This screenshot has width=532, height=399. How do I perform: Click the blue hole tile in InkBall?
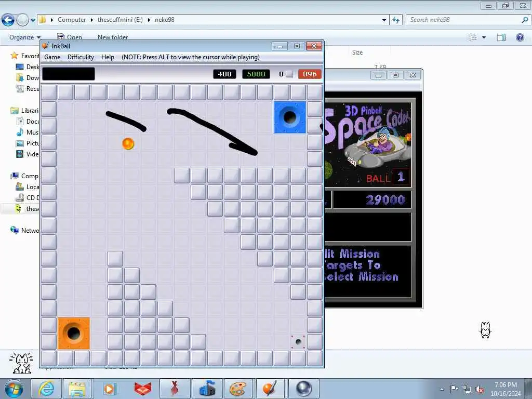[x=290, y=117]
